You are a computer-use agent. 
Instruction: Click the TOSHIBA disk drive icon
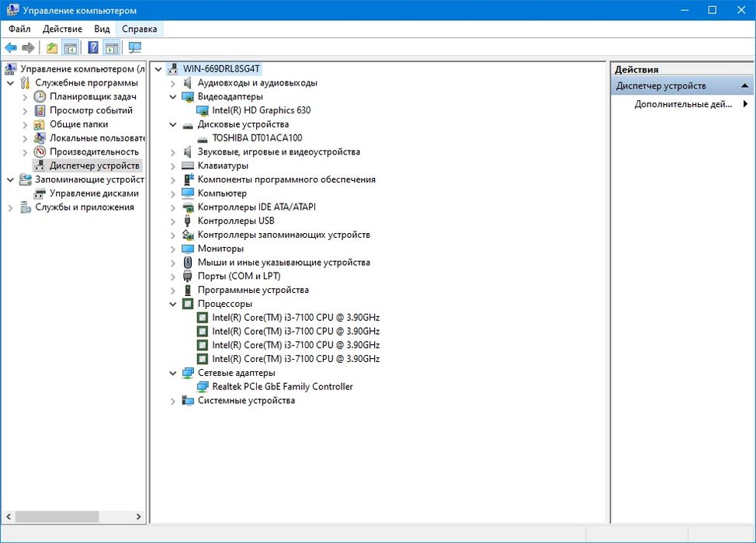tap(203, 139)
